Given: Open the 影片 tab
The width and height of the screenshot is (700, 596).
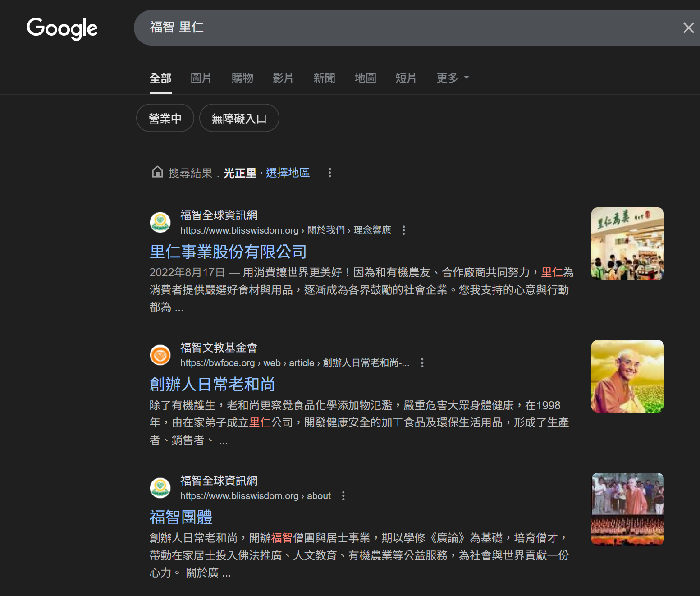Looking at the screenshot, I should [x=283, y=78].
